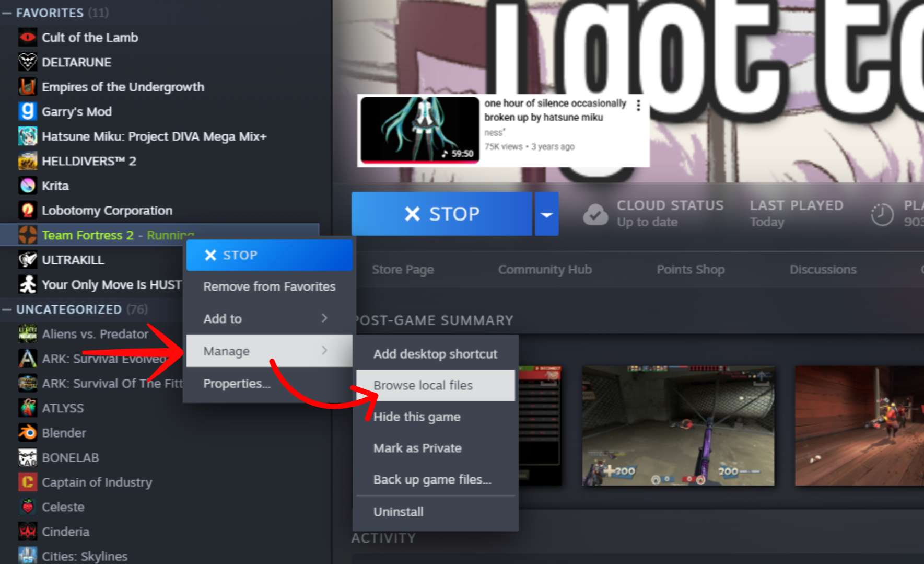Choose Remove from Favorites
Screen dimensions: 924x564
269,286
